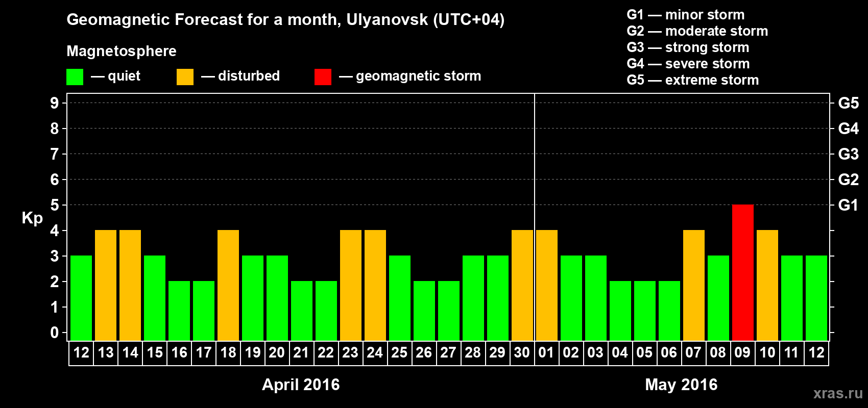The width and height of the screenshot is (868, 408).
Task: Click the 'G3' tick label on right axis
Action: pyautogui.click(x=849, y=154)
